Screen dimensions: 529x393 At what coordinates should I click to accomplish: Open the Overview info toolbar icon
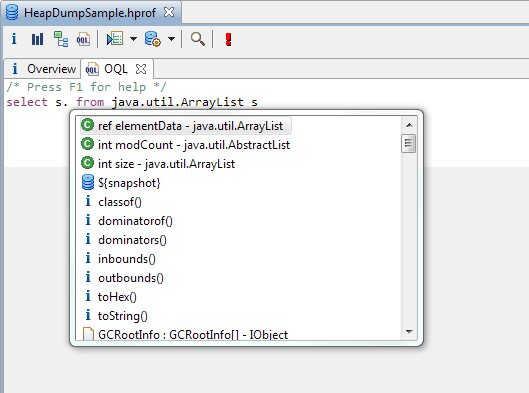pos(14,39)
